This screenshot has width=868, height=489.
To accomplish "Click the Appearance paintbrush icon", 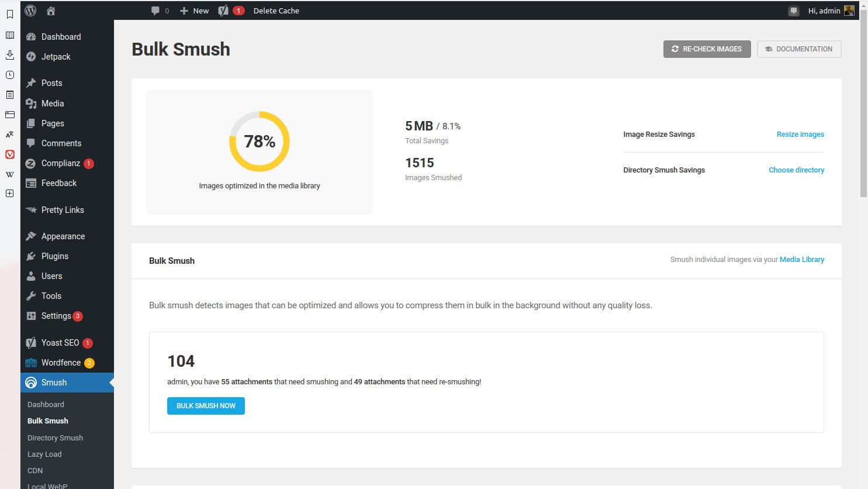I will 31,236.
